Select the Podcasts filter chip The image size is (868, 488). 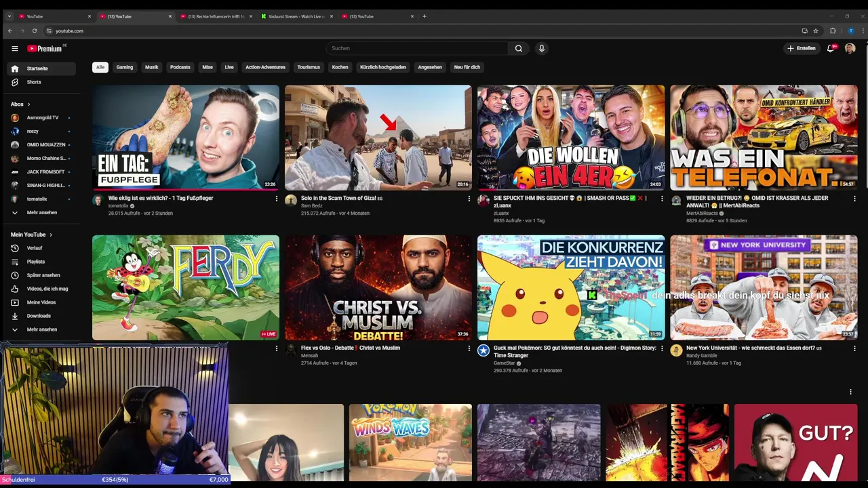pyautogui.click(x=180, y=67)
